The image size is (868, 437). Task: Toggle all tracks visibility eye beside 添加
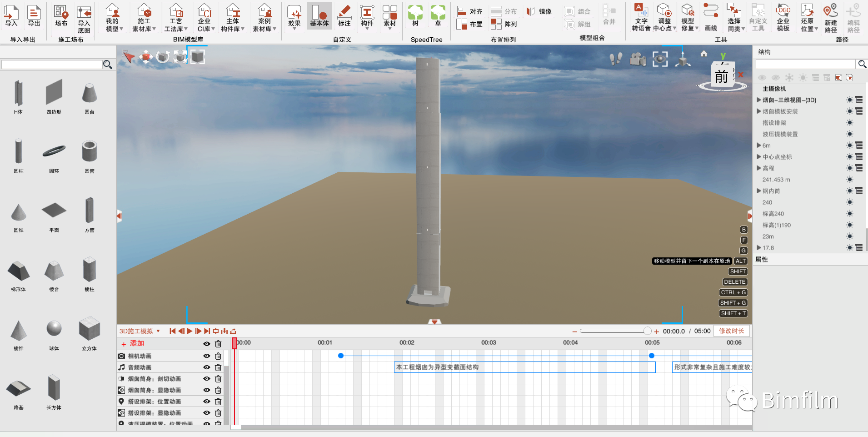click(207, 344)
